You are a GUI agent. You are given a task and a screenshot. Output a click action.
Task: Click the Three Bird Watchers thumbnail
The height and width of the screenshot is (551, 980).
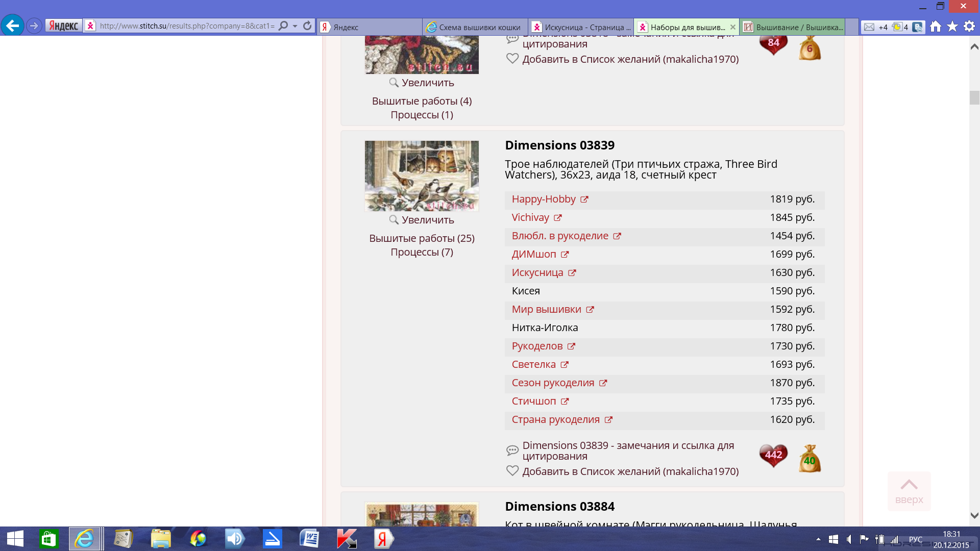point(422,176)
